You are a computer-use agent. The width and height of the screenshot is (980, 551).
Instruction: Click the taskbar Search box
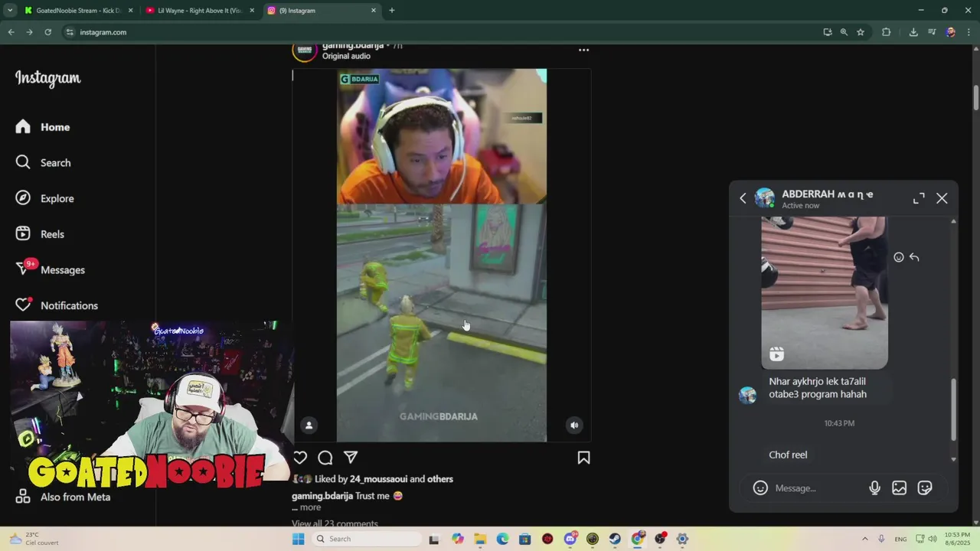(367, 539)
